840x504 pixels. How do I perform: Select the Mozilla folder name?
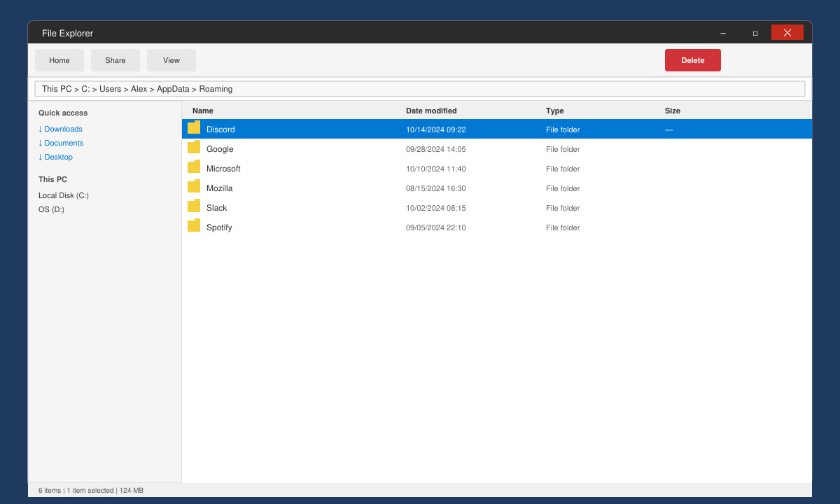(x=219, y=188)
